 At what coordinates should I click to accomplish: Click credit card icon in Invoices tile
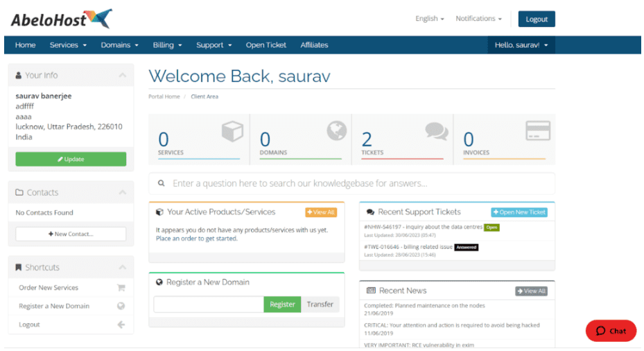click(538, 130)
